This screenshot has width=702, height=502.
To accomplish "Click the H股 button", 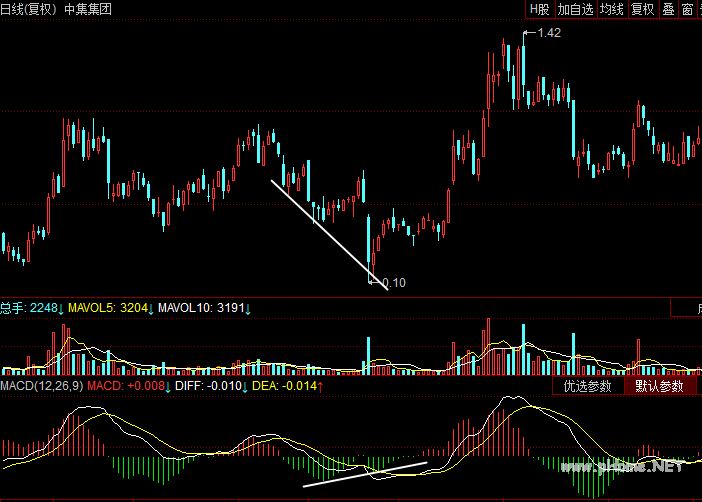I will click(540, 9).
